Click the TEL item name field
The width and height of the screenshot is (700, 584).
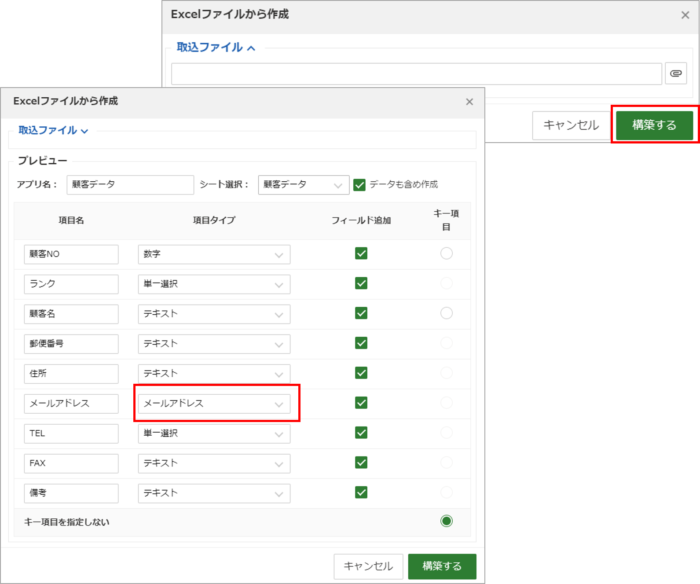71,434
